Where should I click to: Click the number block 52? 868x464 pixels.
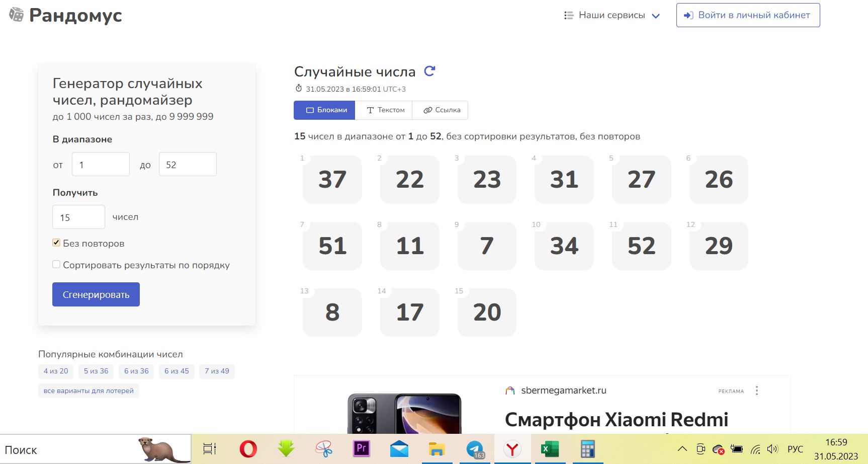click(x=642, y=246)
